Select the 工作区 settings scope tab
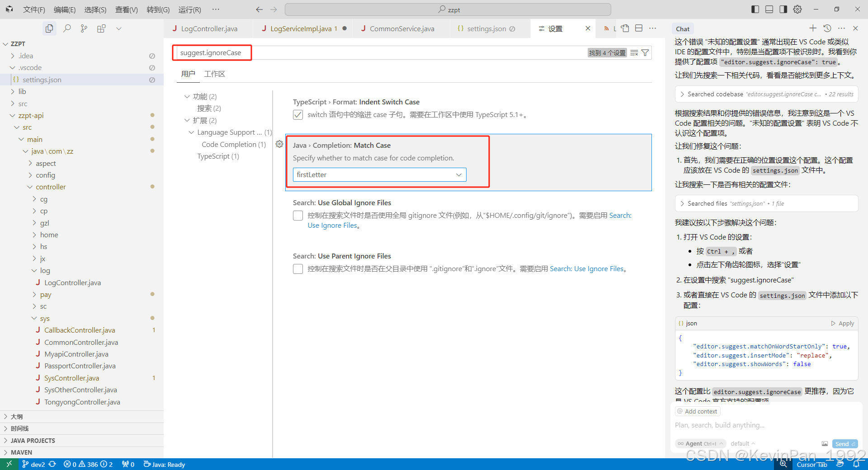 pyautogui.click(x=214, y=74)
